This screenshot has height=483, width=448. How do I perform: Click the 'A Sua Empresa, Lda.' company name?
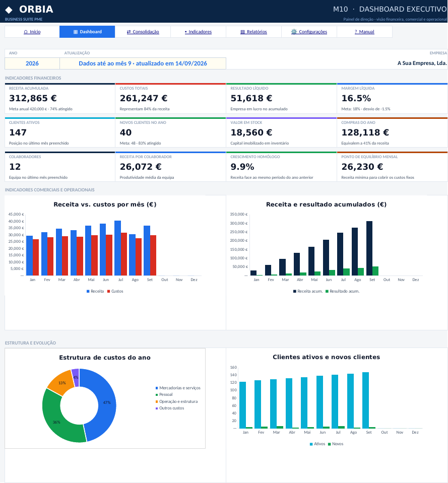422,63
